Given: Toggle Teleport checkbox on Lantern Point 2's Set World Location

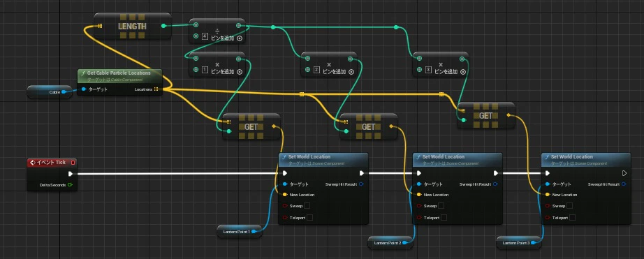Looking at the screenshot, I should pyautogui.click(x=444, y=218).
